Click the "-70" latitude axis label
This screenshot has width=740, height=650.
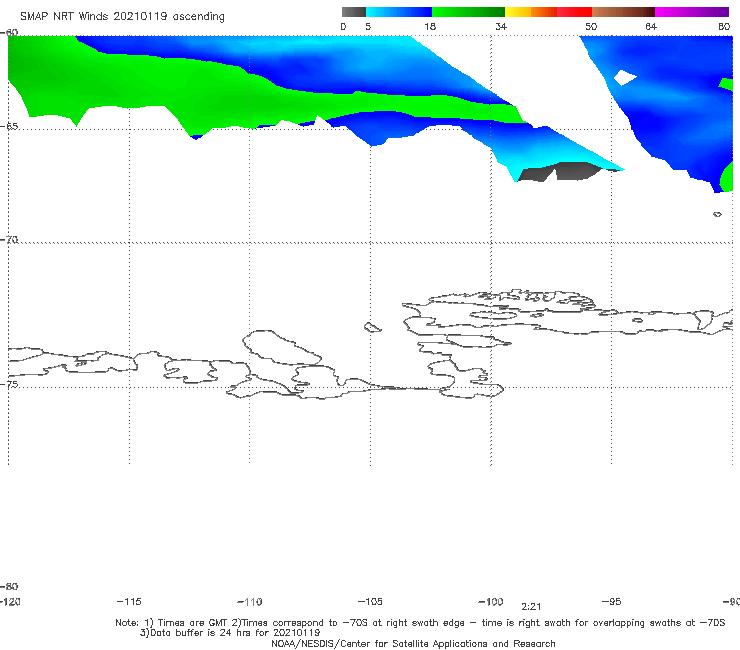click(9, 240)
